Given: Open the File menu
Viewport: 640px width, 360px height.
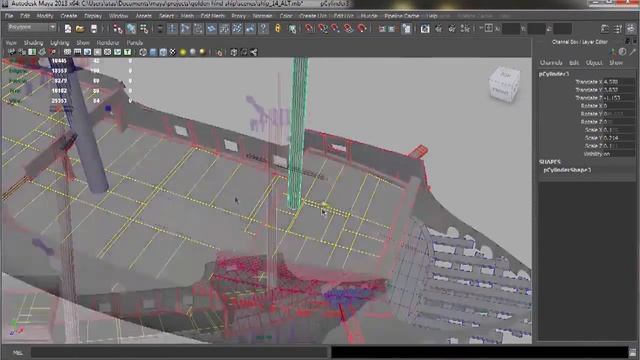Looking at the screenshot, I should (x=9, y=16).
